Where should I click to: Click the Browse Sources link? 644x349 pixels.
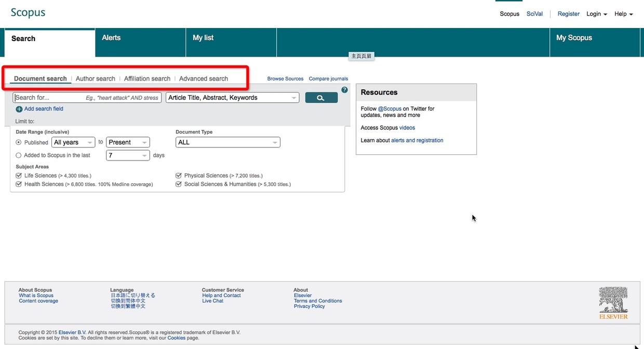285,79
